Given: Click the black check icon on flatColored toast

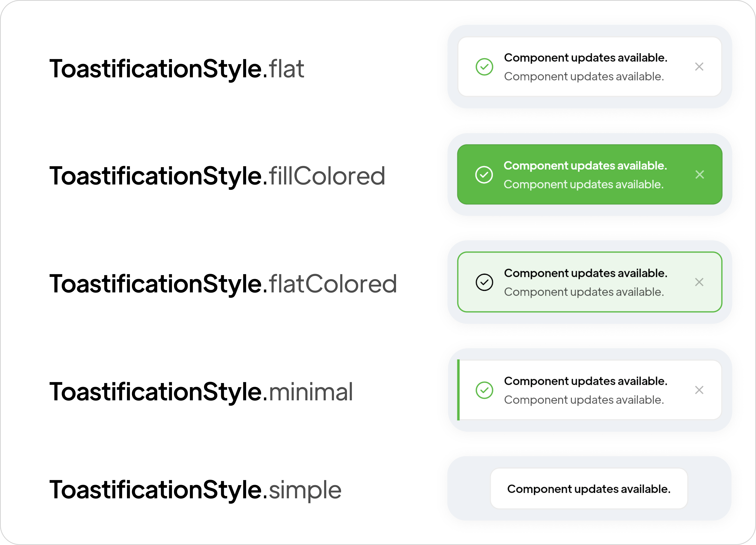Looking at the screenshot, I should pos(484,282).
